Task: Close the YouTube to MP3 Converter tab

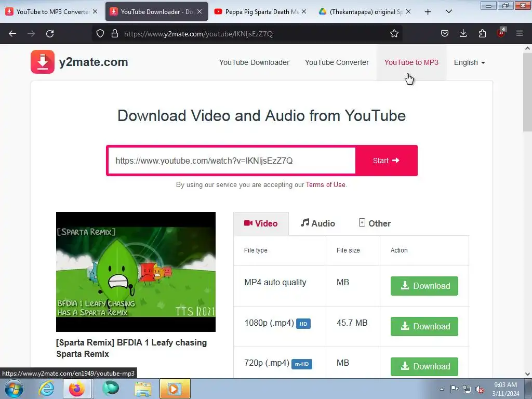Action: [95, 11]
